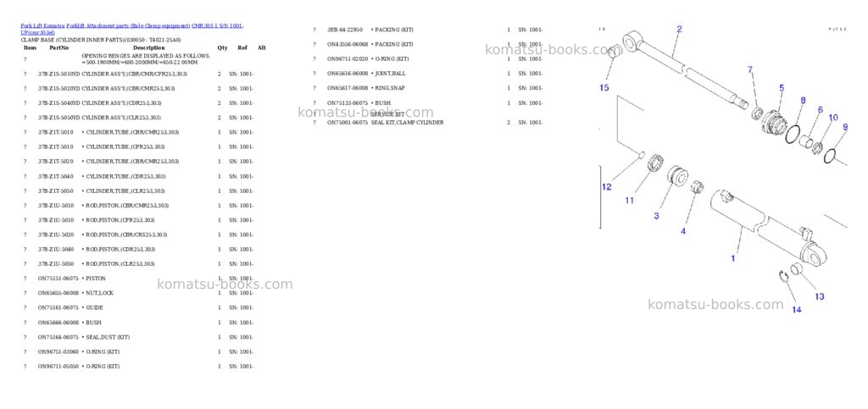Click callout number 1 in the diagram
Screen dimensions: 868x409
point(733,258)
